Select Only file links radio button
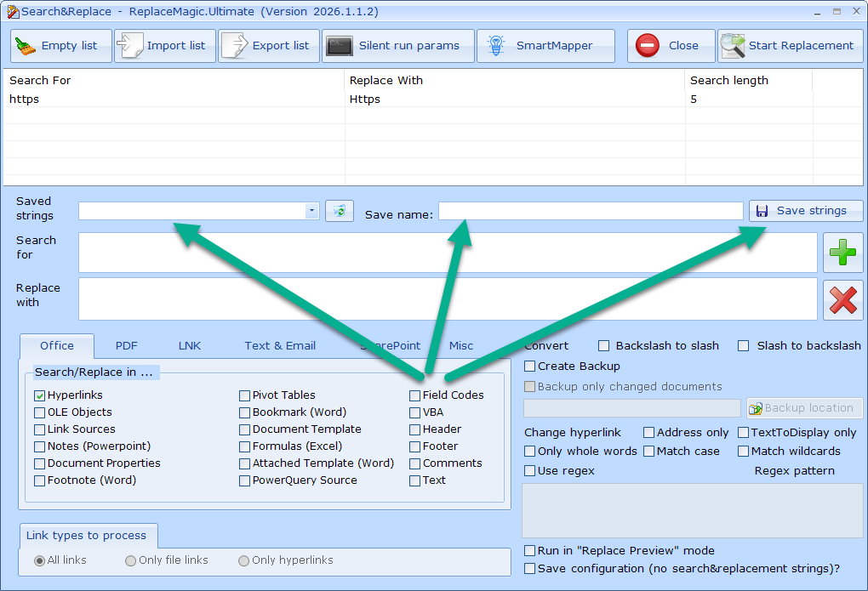This screenshot has width=868, height=591. coord(131,561)
